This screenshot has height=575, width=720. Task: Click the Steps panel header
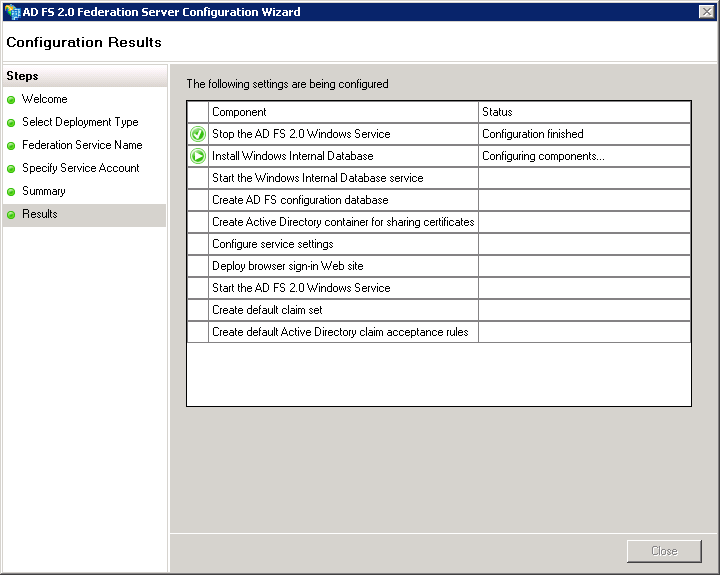coord(84,76)
